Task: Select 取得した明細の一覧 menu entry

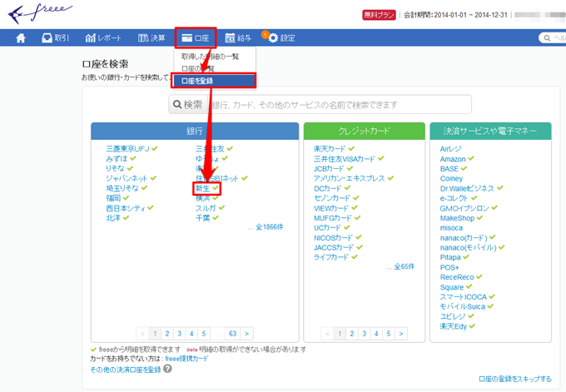Action: (210, 57)
